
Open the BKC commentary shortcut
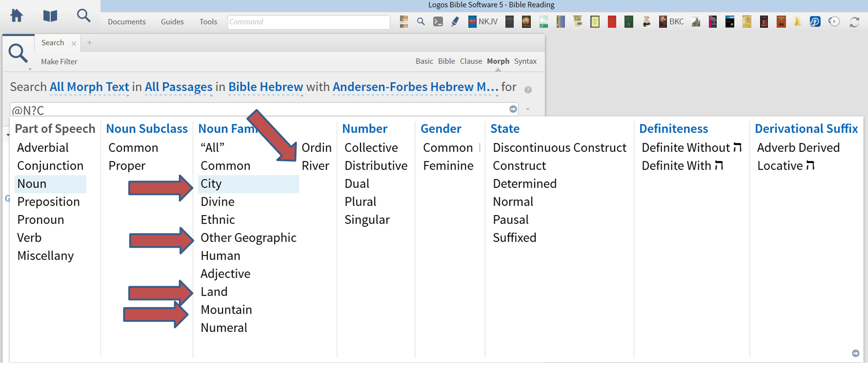pyautogui.click(x=671, y=22)
